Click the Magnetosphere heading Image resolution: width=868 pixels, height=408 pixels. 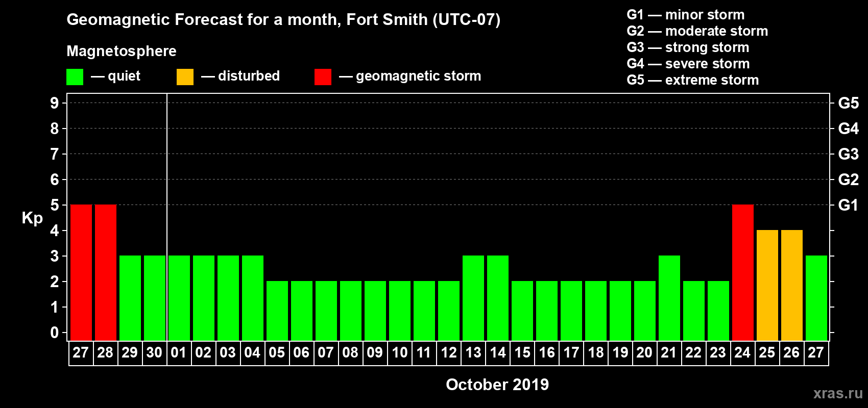tap(122, 51)
